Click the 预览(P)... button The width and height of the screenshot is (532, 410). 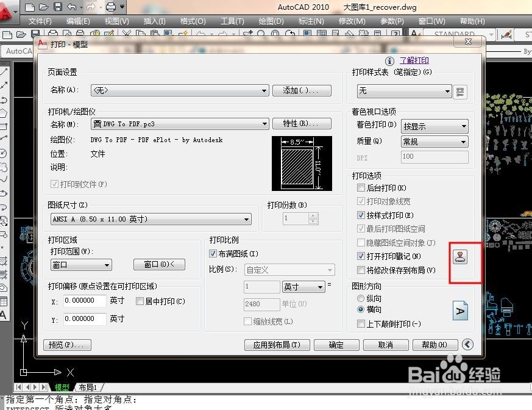(67, 345)
